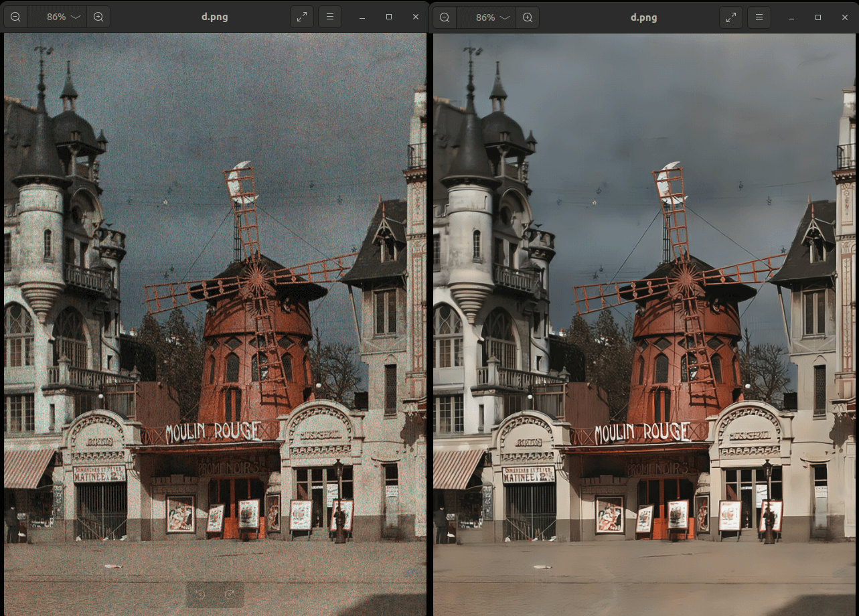Maximize the right viewer window
This screenshot has width=859, height=616.
(818, 17)
